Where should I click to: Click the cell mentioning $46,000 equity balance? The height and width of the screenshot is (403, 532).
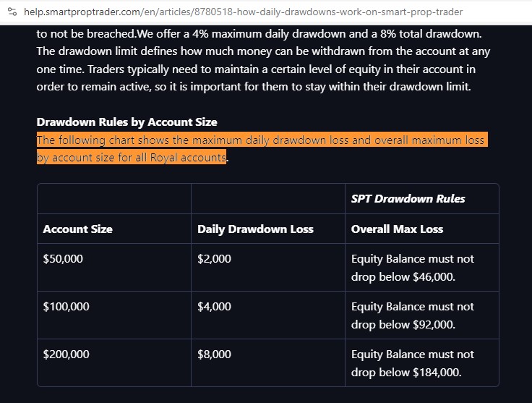pyautogui.click(x=412, y=267)
